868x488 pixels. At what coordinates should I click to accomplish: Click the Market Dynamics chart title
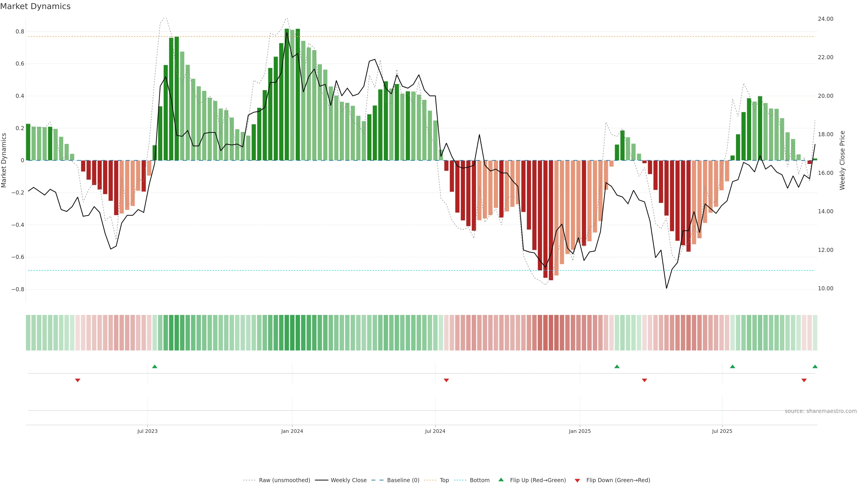pyautogui.click(x=35, y=6)
